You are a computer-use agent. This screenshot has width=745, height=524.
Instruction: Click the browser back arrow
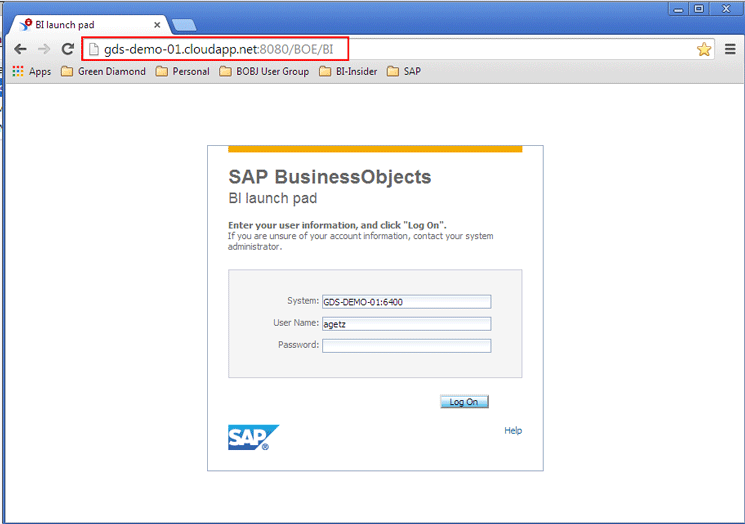click(20, 49)
